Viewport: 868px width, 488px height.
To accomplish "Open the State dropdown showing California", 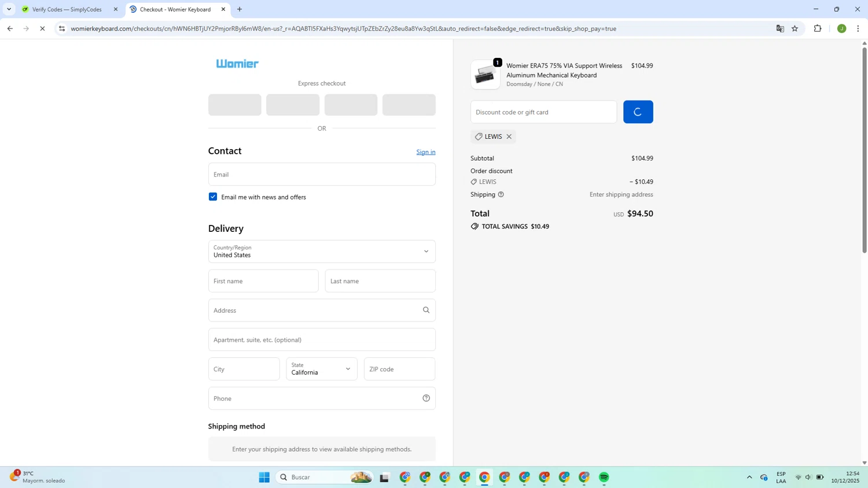I will tap(322, 369).
